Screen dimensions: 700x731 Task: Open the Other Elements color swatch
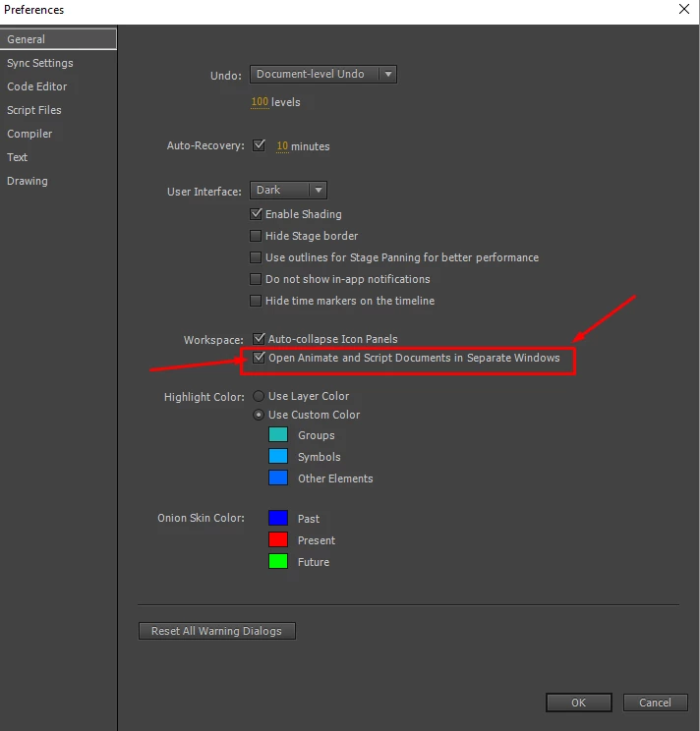pyautogui.click(x=278, y=478)
